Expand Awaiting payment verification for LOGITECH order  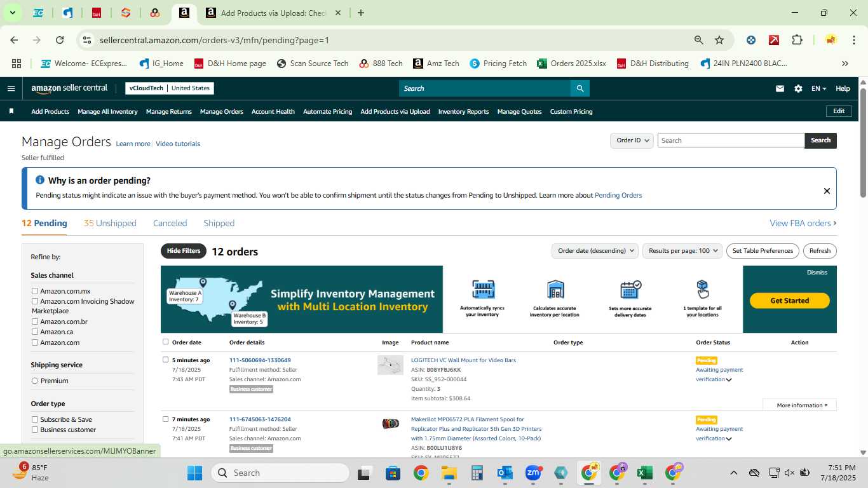tap(729, 380)
